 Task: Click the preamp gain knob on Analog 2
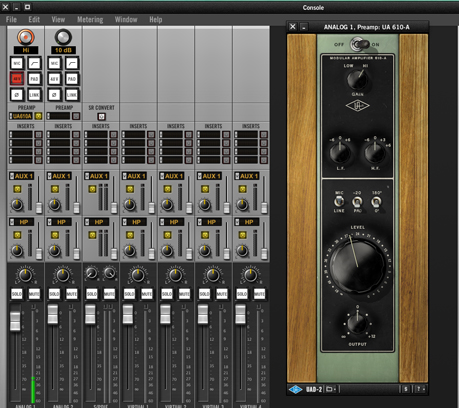tap(63, 37)
